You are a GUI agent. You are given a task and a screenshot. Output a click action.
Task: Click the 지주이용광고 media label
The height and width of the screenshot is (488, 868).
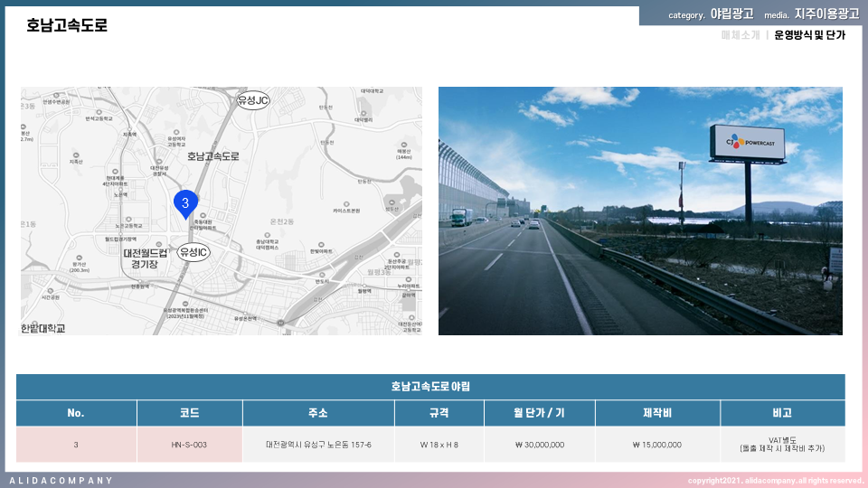pyautogui.click(x=826, y=14)
